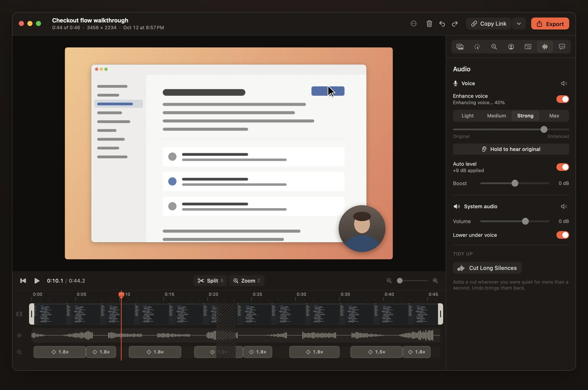This screenshot has width=588, height=390.
Task: Click the timeline zoom level slider
Action: [x=412, y=281]
